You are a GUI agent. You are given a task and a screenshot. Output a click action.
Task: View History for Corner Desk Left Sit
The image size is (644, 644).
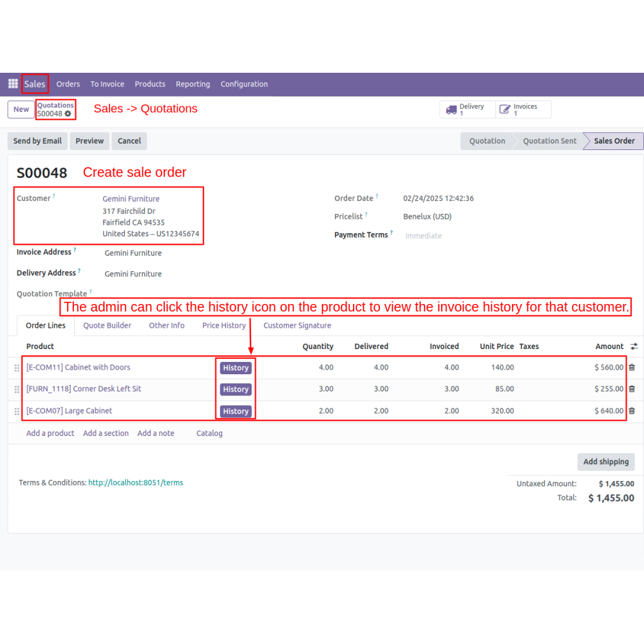pyautogui.click(x=236, y=389)
